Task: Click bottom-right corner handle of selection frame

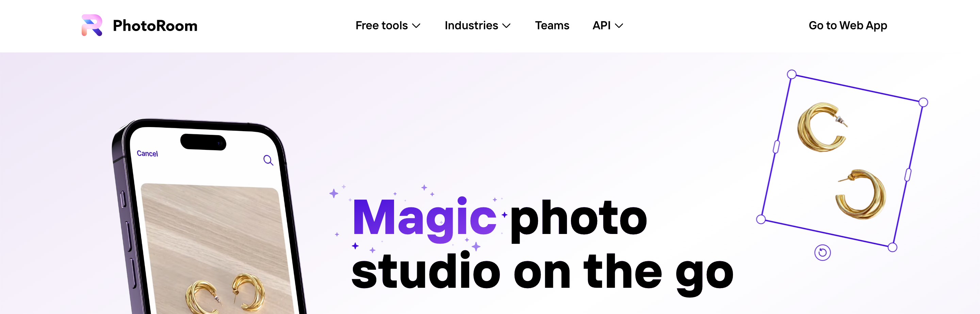Action: 892,247
